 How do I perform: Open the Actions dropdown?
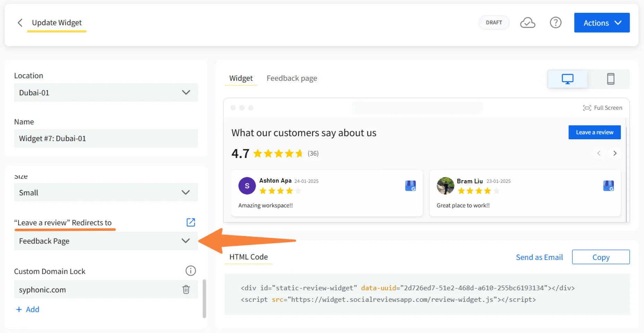[601, 23]
